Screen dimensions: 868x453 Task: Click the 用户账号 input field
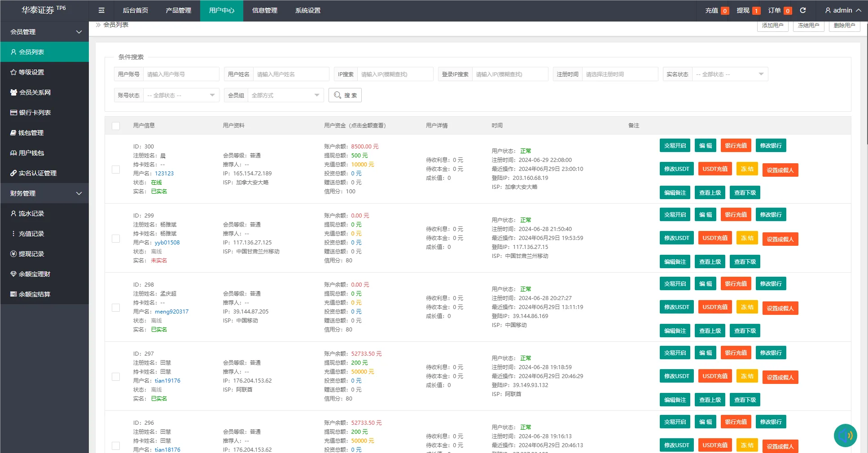click(181, 74)
